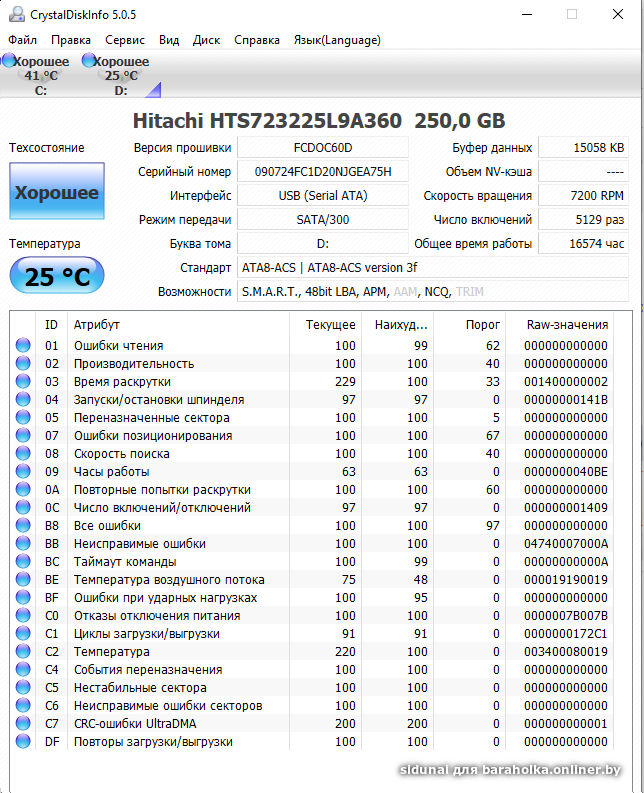The width and height of the screenshot is (644, 793).
Task: Click status orb for Циклы загрузки/выгрузки row
Action: click(x=23, y=633)
